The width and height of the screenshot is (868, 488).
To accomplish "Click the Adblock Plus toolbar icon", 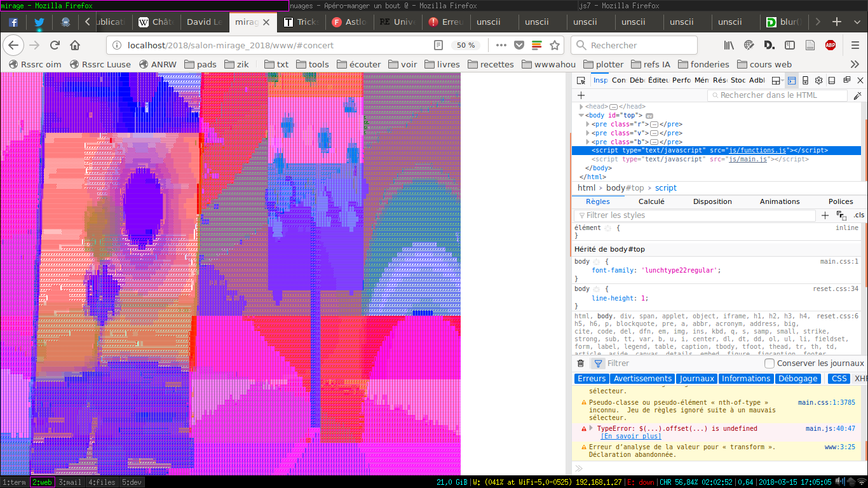I will point(830,45).
